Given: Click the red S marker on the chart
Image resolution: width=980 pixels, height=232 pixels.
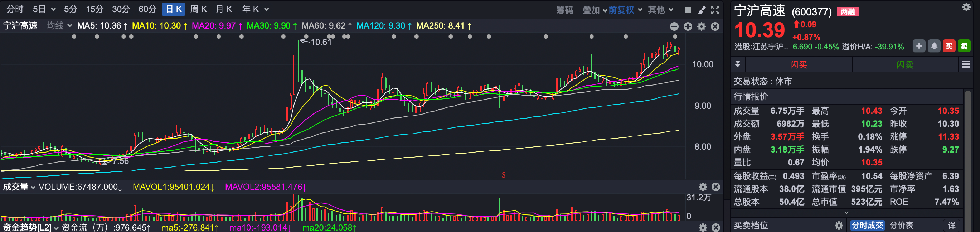Looking at the screenshot, I should tap(504, 175).
